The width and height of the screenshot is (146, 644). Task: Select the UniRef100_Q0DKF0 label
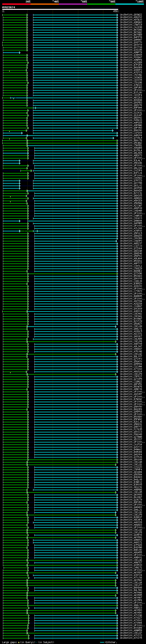click(131, 70)
